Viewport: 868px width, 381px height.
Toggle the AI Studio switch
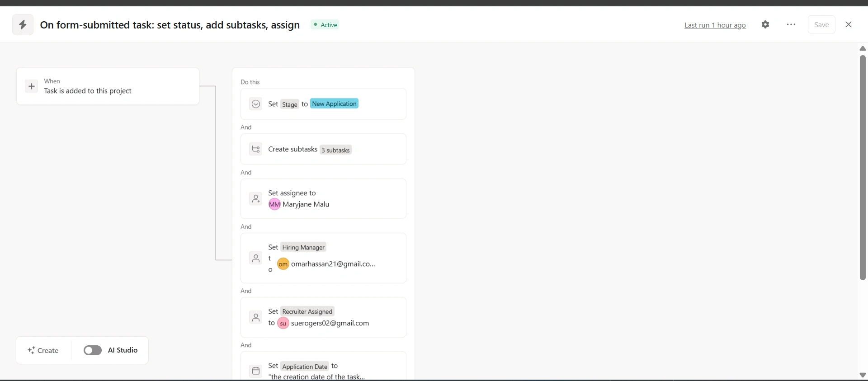[x=93, y=350]
